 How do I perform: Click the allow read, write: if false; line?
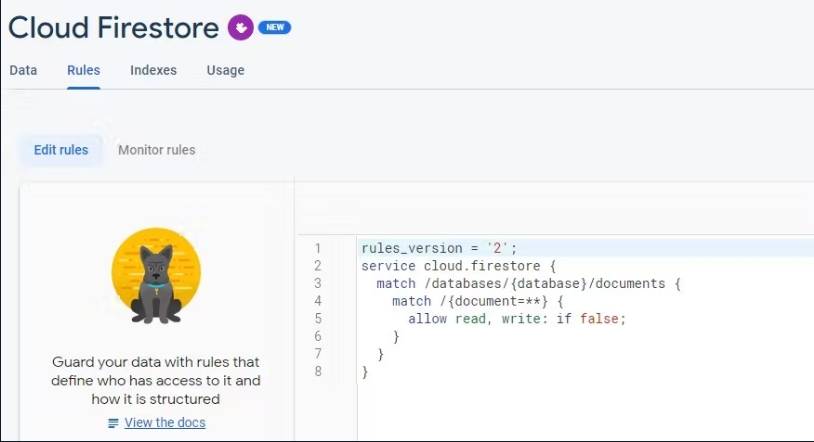[x=517, y=319]
